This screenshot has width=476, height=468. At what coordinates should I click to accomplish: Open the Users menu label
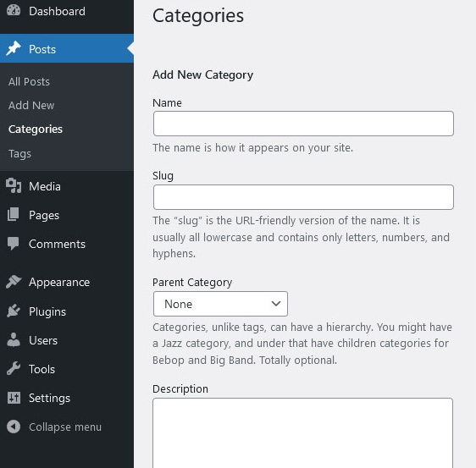click(43, 340)
